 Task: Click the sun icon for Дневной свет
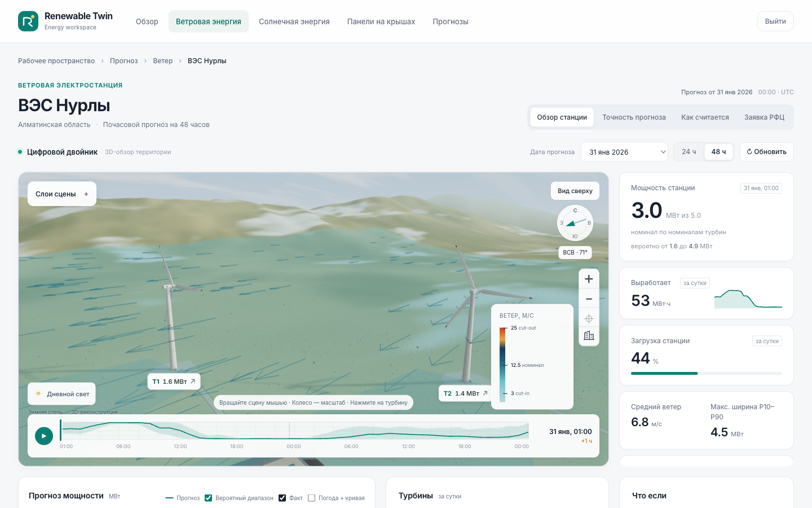(38, 394)
